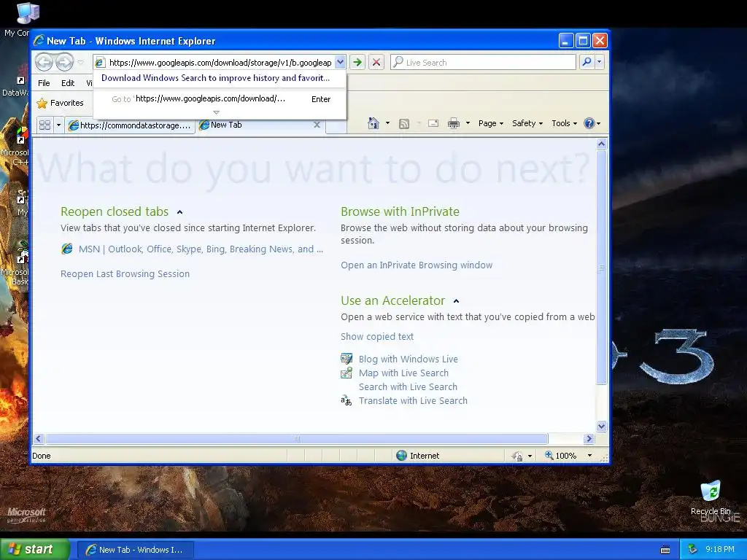Screen dimensions: 747x560
Task: Click the Internet security zone status icon
Action: (x=402, y=456)
